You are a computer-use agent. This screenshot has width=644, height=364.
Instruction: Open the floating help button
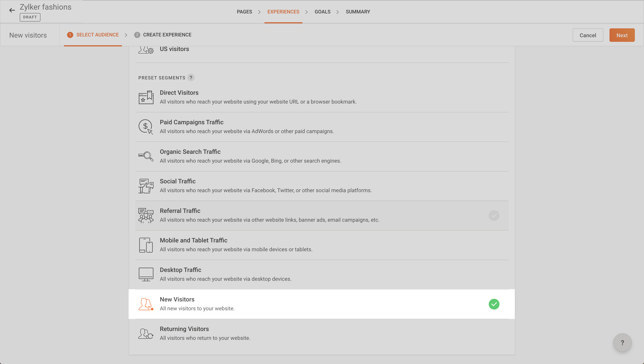coord(622,343)
